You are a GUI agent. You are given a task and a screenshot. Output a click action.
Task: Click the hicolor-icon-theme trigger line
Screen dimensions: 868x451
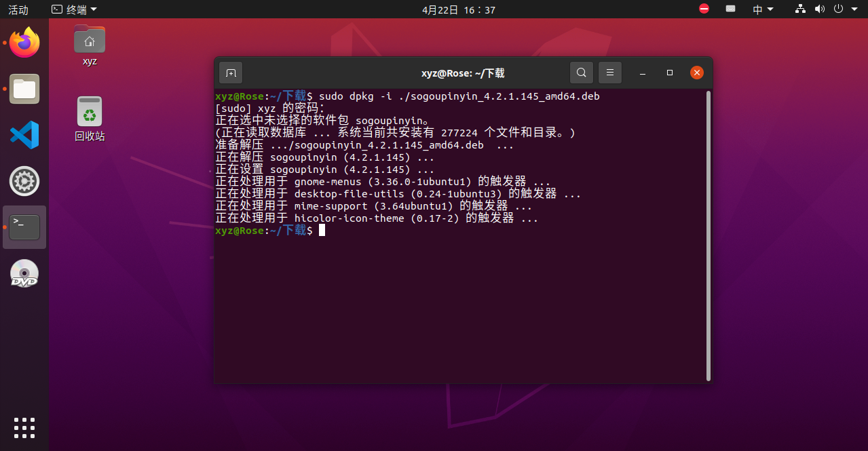pyautogui.click(x=377, y=218)
